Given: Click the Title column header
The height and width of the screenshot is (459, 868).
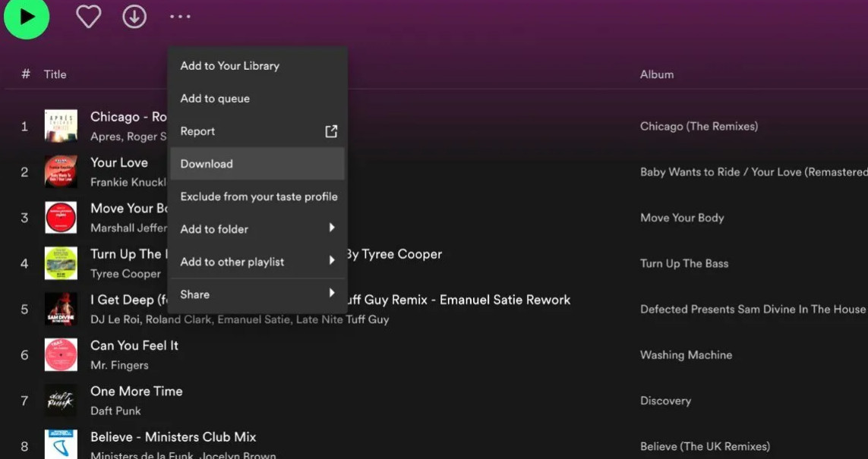Looking at the screenshot, I should pyautogui.click(x=55, y=74).
